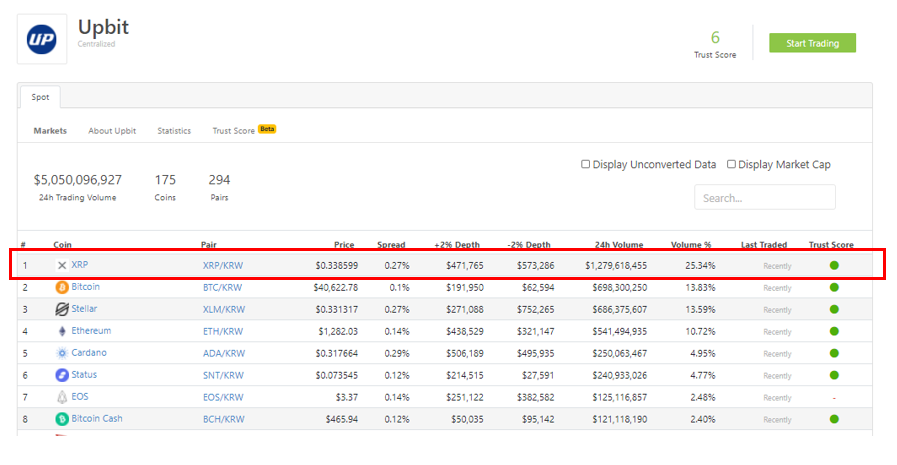
Task: Enable Display Market Cap checkbox
Action: click(x=731, y=164)
